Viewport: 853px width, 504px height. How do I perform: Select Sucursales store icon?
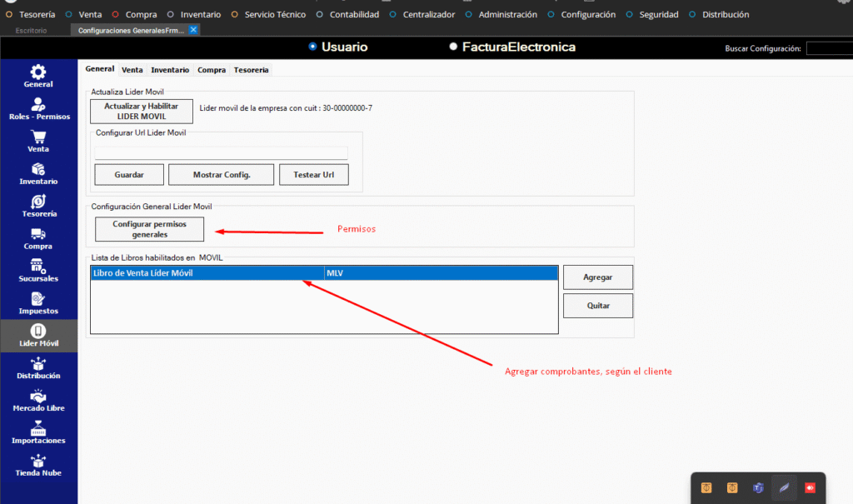click(x=38, y=267)
